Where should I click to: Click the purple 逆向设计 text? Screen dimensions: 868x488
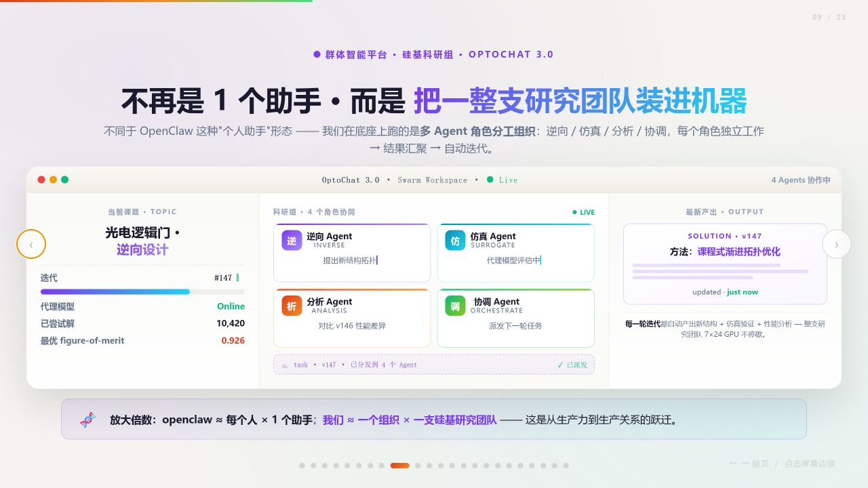click(x=142, y=249)
